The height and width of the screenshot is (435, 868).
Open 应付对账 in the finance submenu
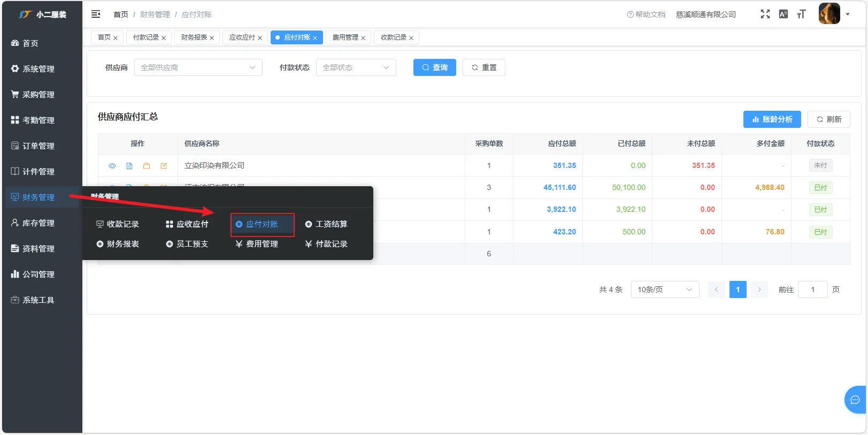pyautogui.click(x=262, y=224)
